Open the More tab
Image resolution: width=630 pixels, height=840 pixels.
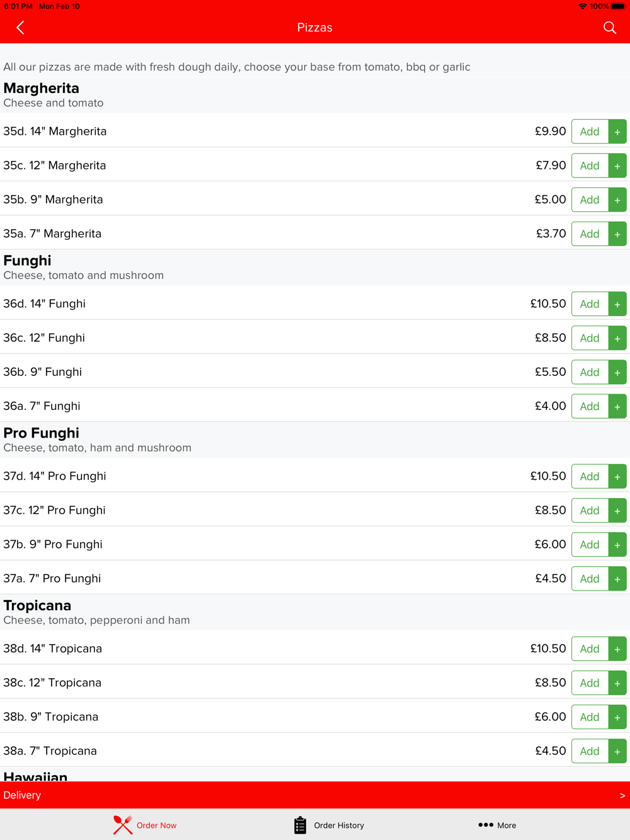click(x=497, y=825)
